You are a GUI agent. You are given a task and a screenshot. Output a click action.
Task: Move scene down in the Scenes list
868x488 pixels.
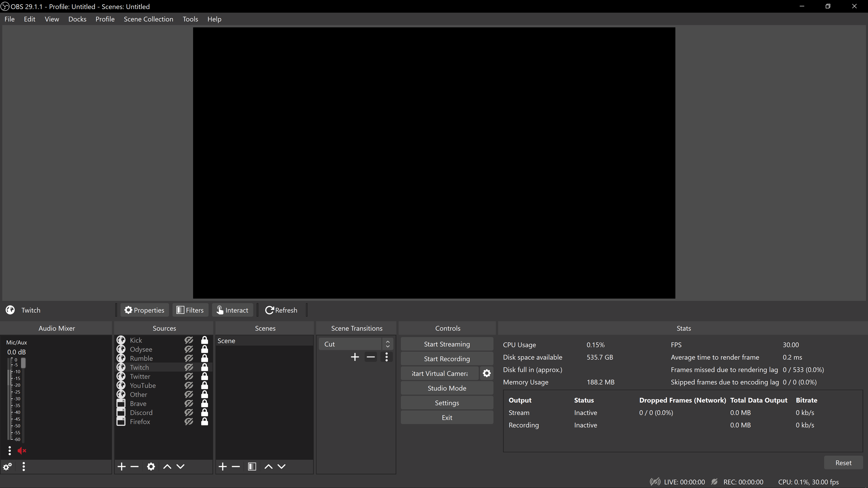pos(282,467)
